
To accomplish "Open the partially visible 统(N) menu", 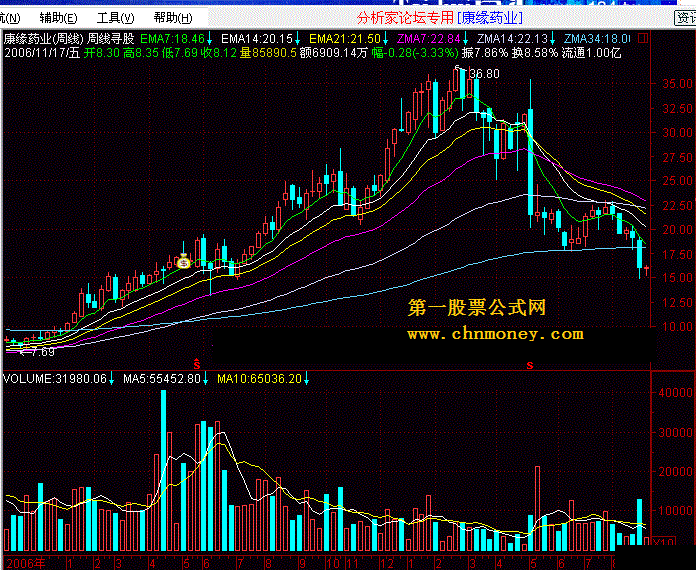I will (x=10, y=18).
